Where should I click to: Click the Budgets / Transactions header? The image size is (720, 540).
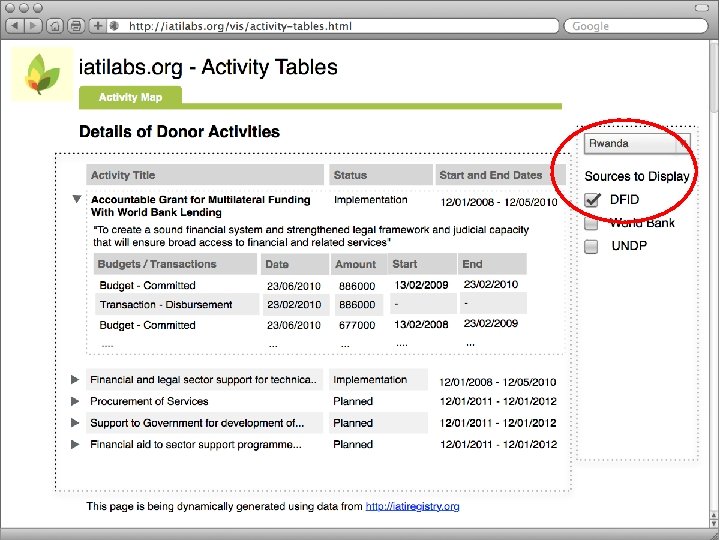pos(175,264)
